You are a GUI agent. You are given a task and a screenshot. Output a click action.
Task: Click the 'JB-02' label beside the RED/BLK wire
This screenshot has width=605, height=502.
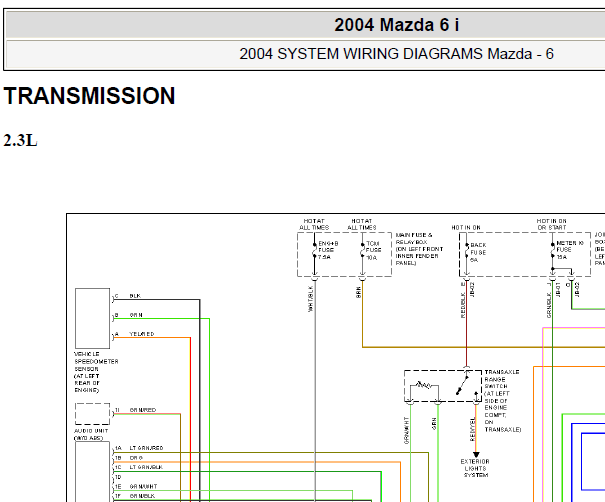tap(473, 289)
